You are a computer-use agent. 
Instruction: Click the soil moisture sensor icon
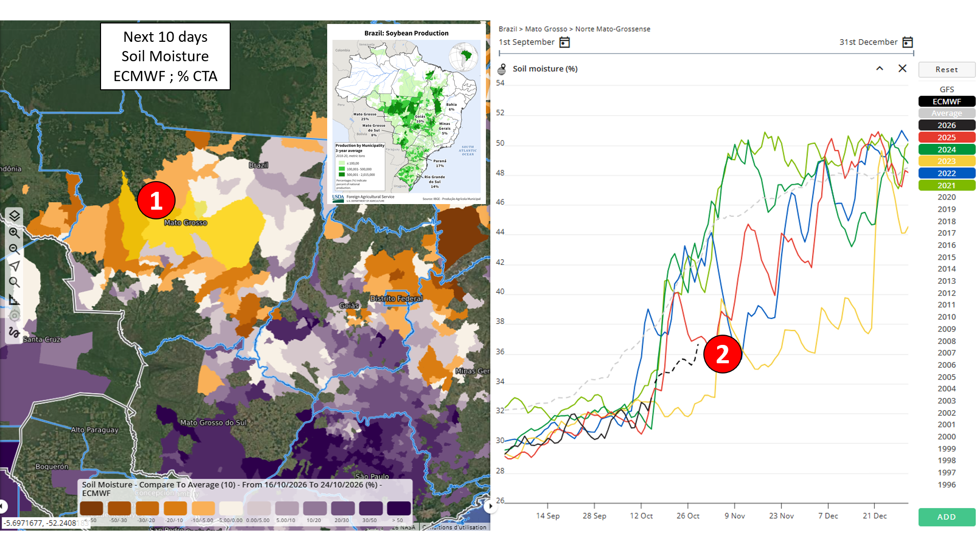tap(502, 69)
